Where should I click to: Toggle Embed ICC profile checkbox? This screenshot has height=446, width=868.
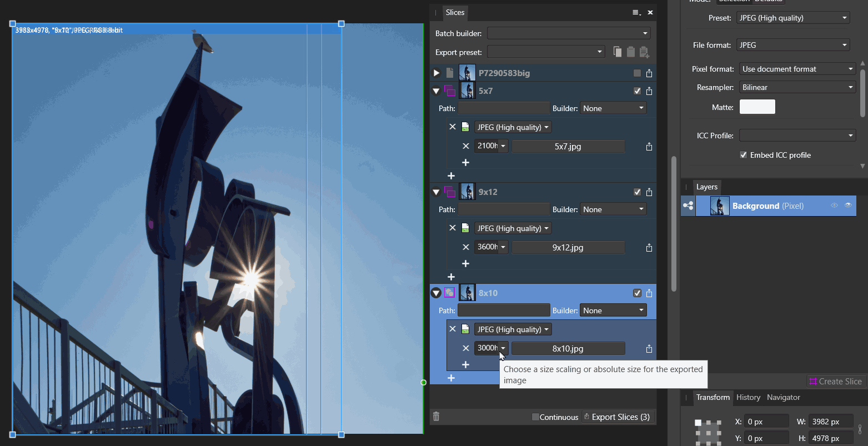coord(743,155)
